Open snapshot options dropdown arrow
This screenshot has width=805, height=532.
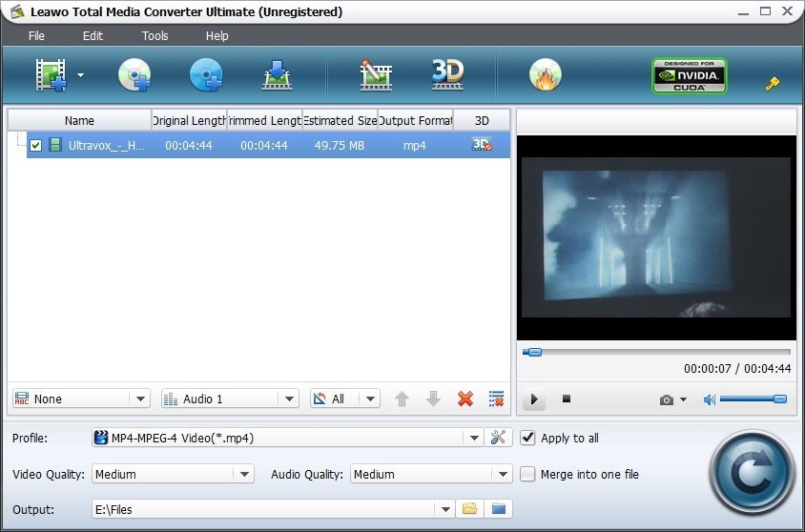tap(683, 399)
